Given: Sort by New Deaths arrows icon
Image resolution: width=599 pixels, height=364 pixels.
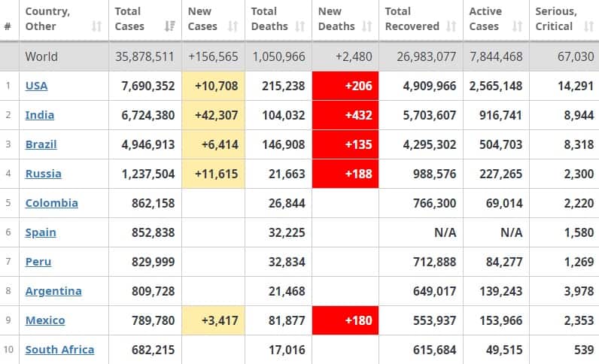Looking at the screenshot, I should pyautogui.click(x=367, y=26).
